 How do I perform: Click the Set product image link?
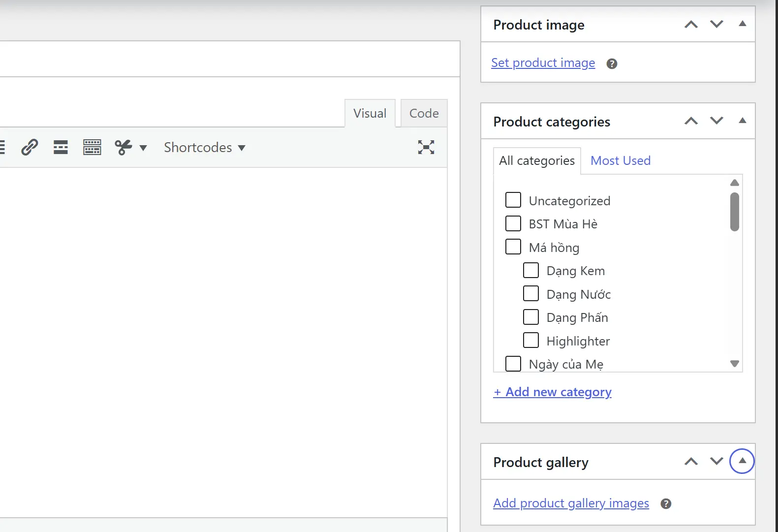tap(543, 63)
